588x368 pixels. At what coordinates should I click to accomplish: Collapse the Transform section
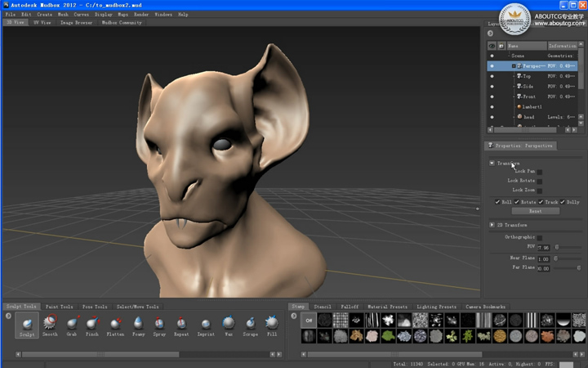492,163
